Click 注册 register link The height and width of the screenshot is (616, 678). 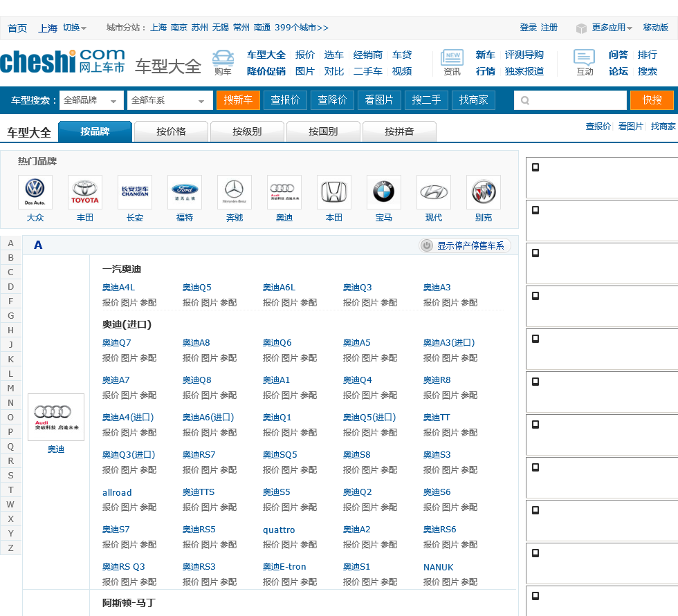click(x=549, y=28)
